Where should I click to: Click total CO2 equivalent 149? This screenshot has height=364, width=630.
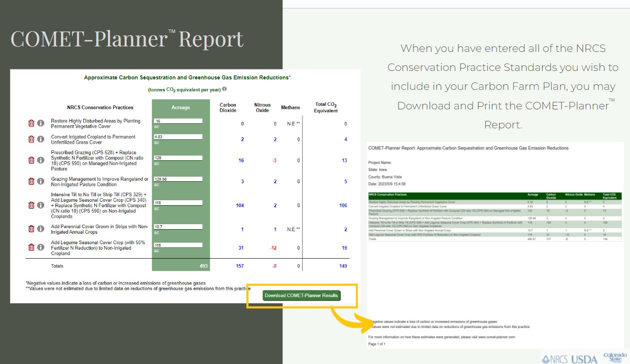coord(342,266)
